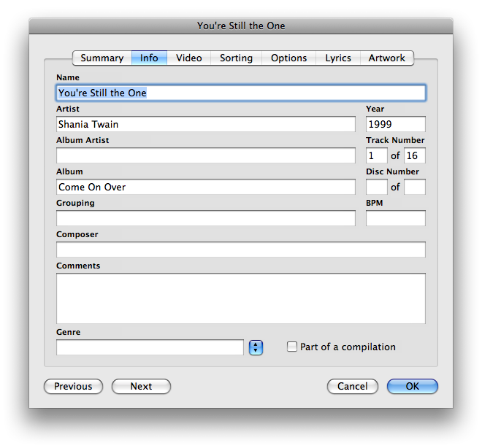
Task: Switch to the Artwork tab
Action: click(x=387, y=58)
